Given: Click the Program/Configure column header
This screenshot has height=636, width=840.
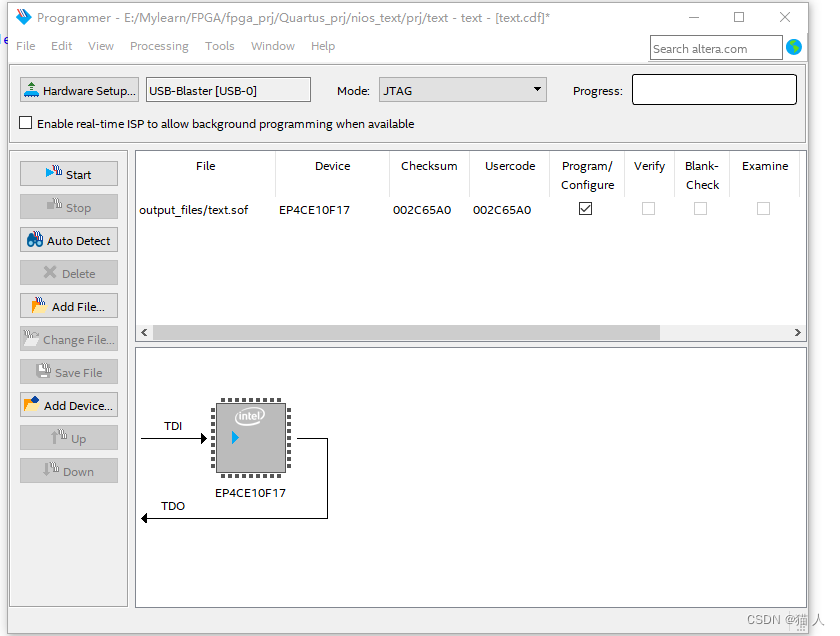Looking at the screenshot, I should click(x=587, y=175).
